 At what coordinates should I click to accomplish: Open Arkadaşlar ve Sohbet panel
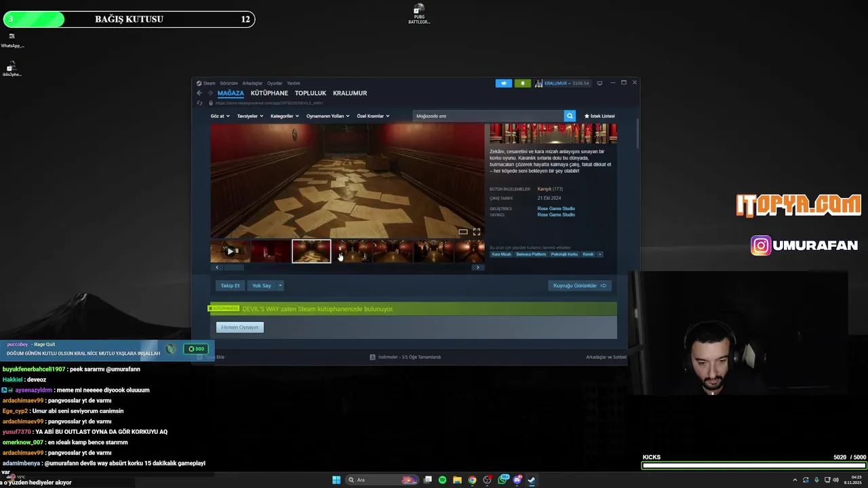pyautogui.click(x=606, y=357)
